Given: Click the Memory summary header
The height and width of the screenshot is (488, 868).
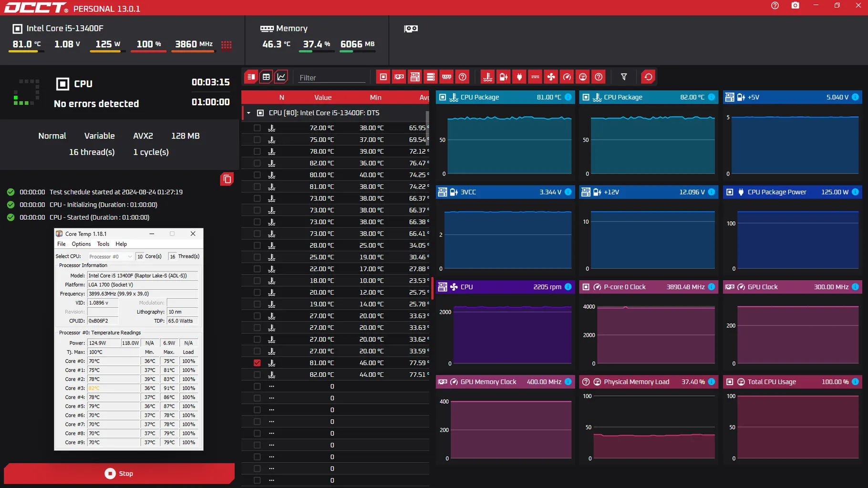Looking at the screenshot, I should (284, 29).
